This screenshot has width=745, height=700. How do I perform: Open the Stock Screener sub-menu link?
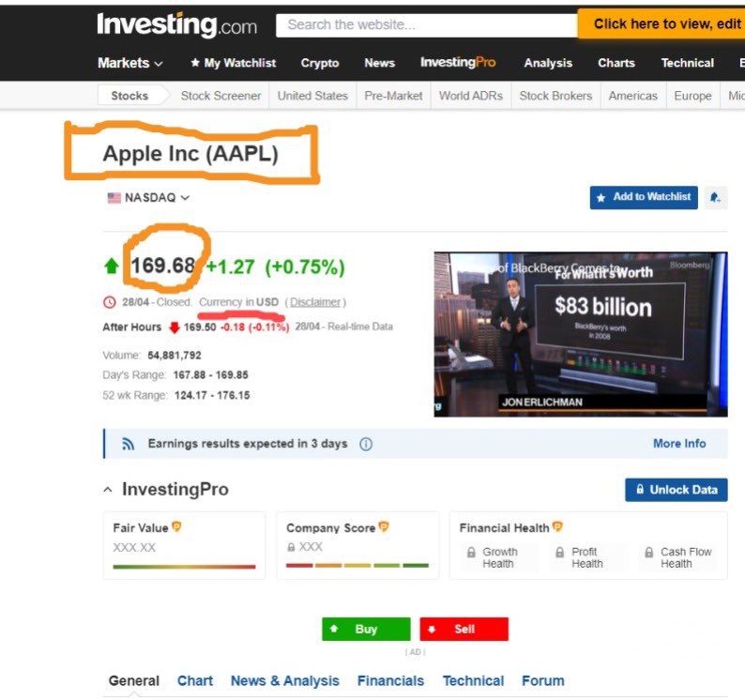click(x=220, y=96)
